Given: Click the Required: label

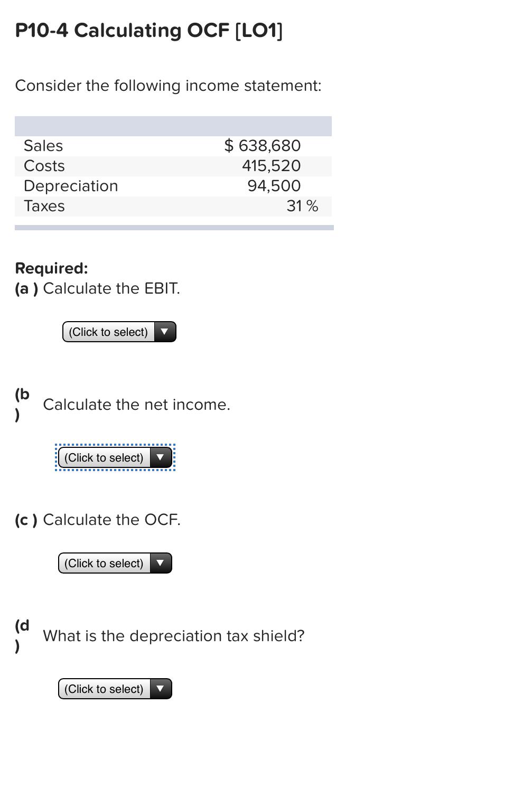Looking at the screenshot, I should click(x=51, y=268).
